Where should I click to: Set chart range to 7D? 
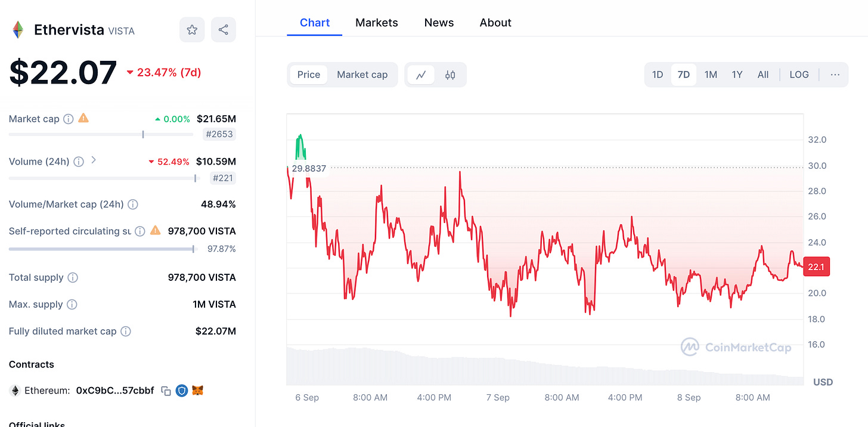pyautogui.click(x=684, y=75)
